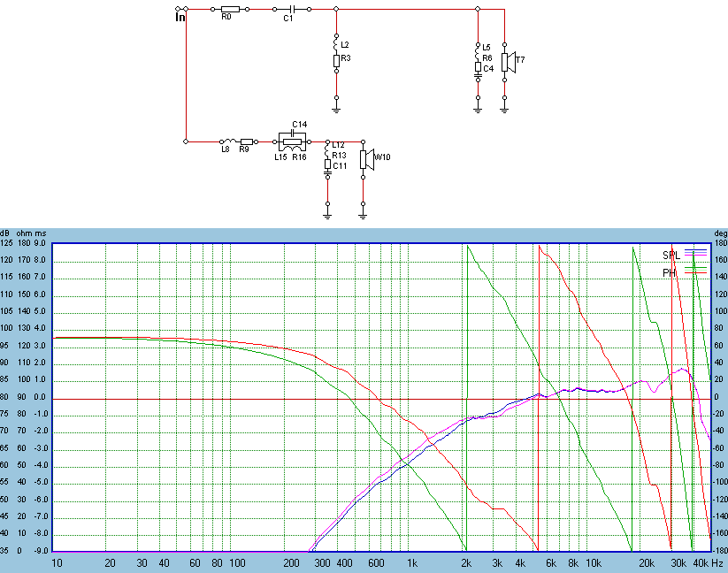Click inductor L8 in the woofer branch
The image size is (728, 573).
226,141
